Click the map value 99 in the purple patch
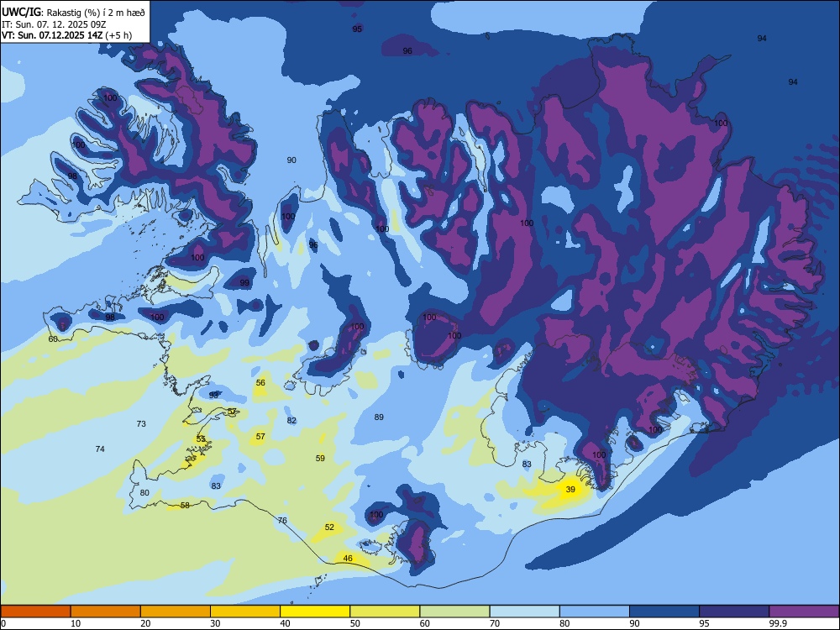The height and width of the screenshot is (630, 840). click(x=244, y=282)
